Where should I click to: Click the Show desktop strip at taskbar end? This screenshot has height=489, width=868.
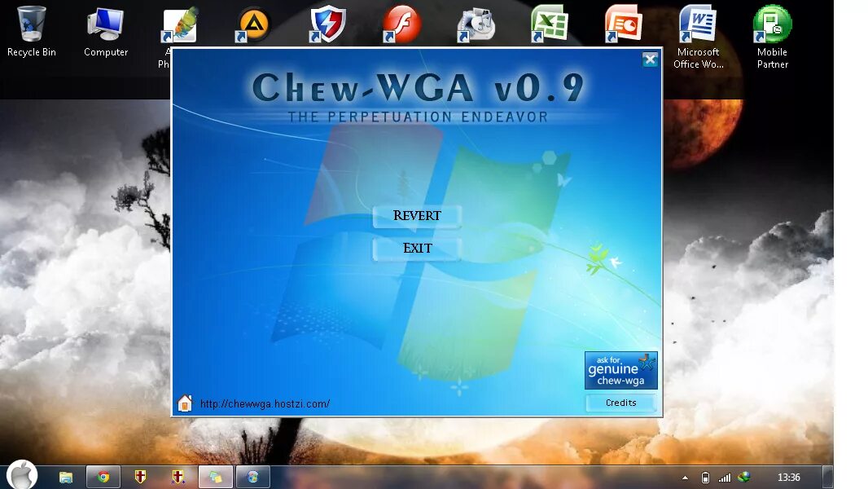click(827, 477)
